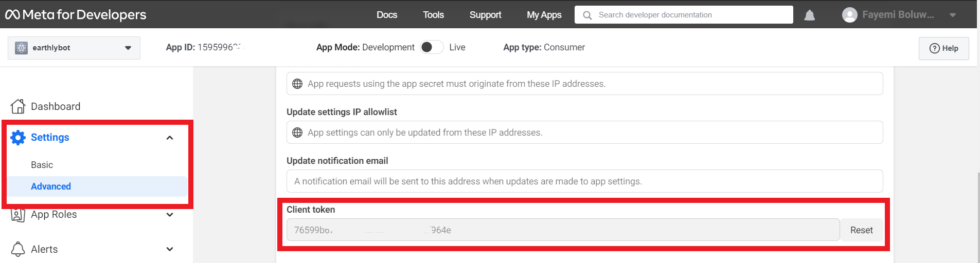This screenshot has height=263, width=980.
Task: Open the notifications bell
Action: click(809, 15)
